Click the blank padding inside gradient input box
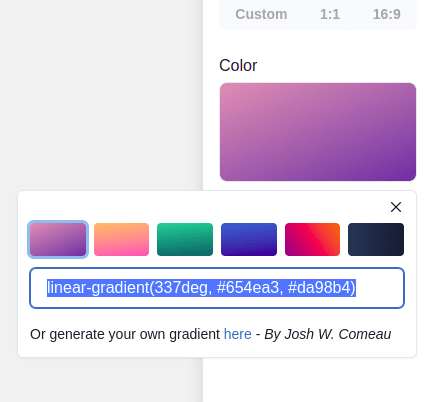 pyautogui.click(x=380, y=288)
